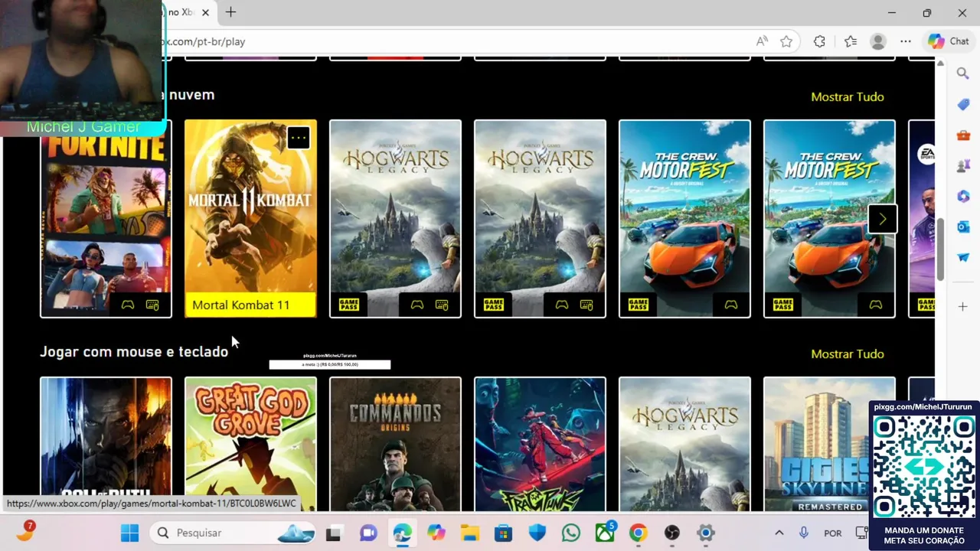The image size is (980, 551).
Task: Open Windows Settings gear on the taskbar
Action: click(705, 533)
